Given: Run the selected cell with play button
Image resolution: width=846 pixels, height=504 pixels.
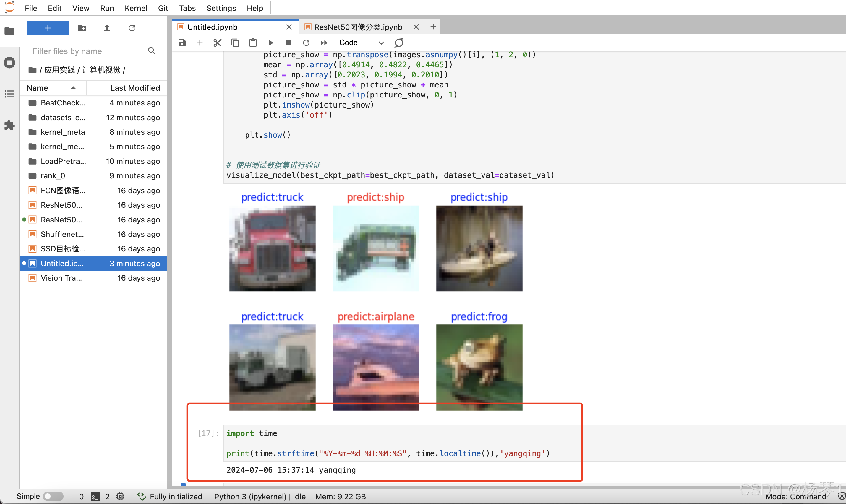Looking at the screenshot, I should tap(271, 43).
